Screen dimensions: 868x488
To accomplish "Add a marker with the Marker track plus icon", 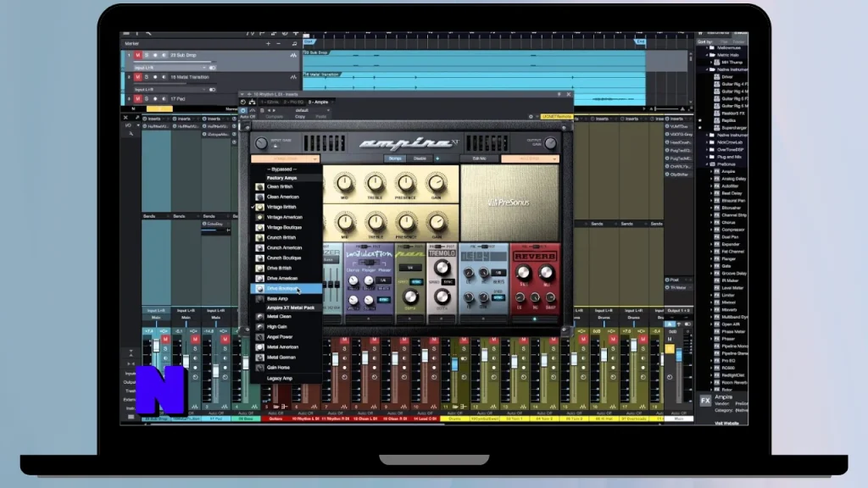I will tap(268, 44).
